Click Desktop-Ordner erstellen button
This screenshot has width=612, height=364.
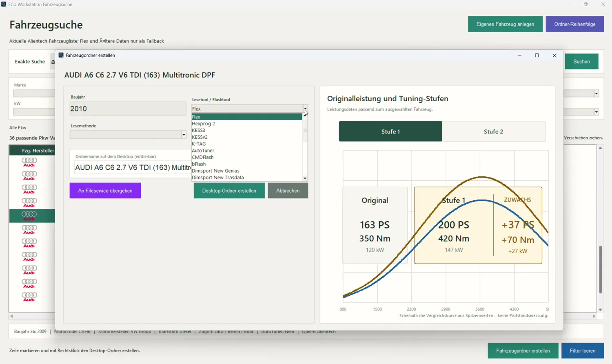point(229,191)
